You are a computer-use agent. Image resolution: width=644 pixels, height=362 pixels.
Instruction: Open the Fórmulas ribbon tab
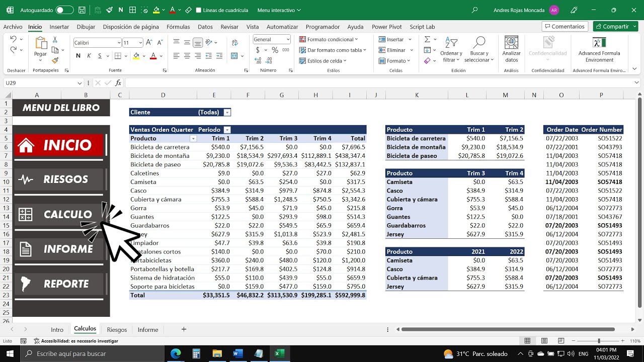178,27
